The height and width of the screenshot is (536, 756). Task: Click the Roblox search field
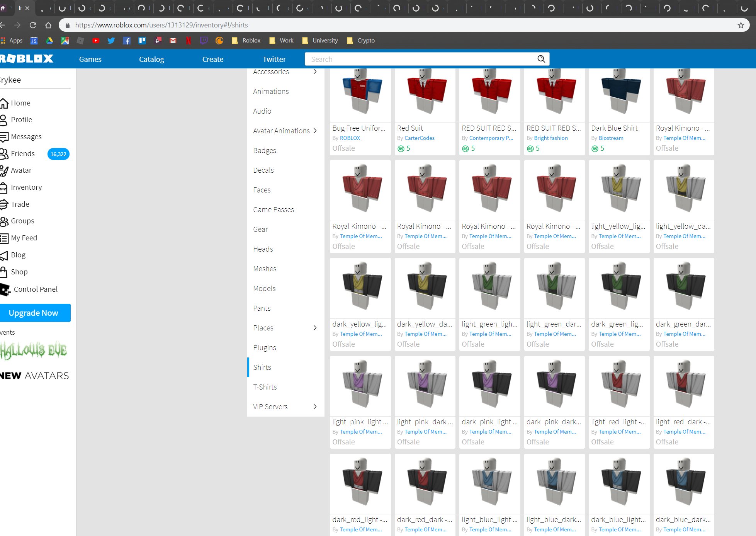(421, 59)
